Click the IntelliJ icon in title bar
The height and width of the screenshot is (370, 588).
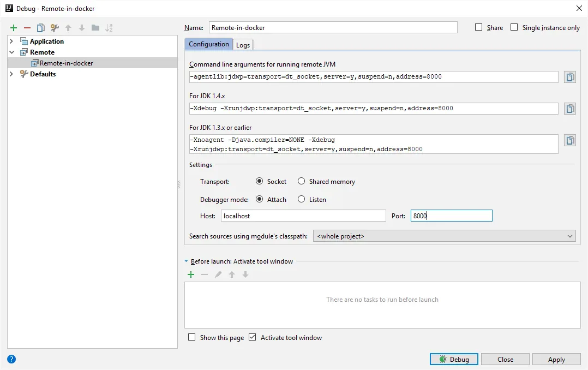pyautogui.click(x=9, y=8)
